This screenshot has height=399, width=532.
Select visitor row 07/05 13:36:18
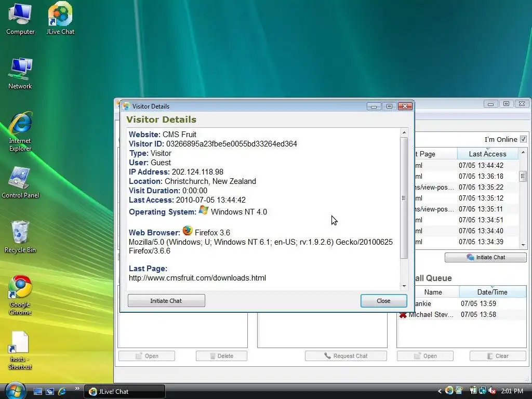[468, 176]
